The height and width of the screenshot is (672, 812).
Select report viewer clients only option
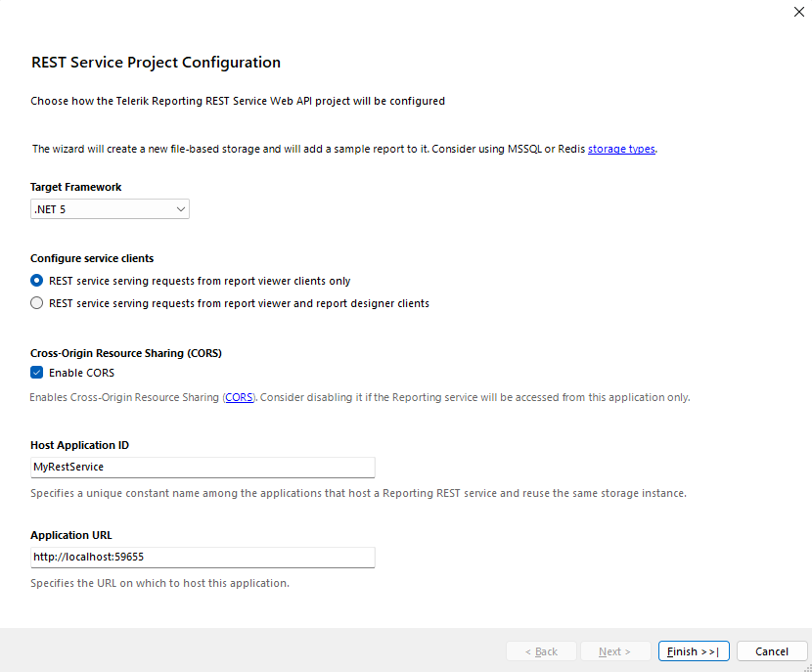click(x=36, y=280)
